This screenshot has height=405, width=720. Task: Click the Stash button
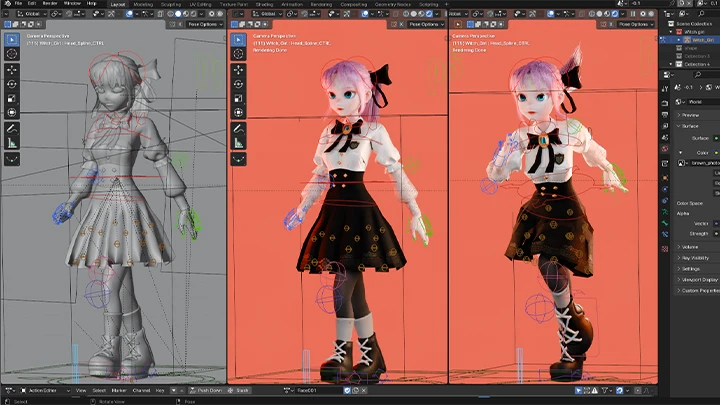(x=239, y=390)
